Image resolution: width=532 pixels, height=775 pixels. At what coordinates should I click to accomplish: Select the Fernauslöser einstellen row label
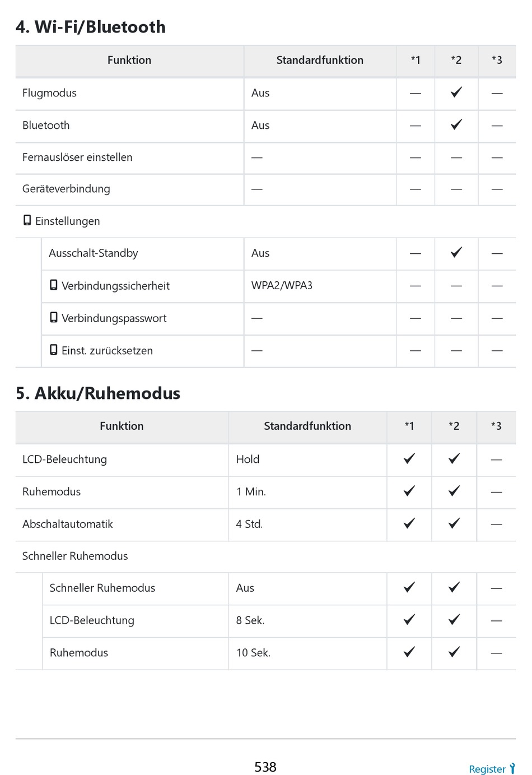tap(77, 157)
